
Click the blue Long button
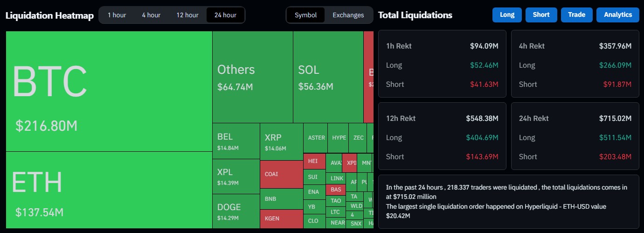click(507, 15)
